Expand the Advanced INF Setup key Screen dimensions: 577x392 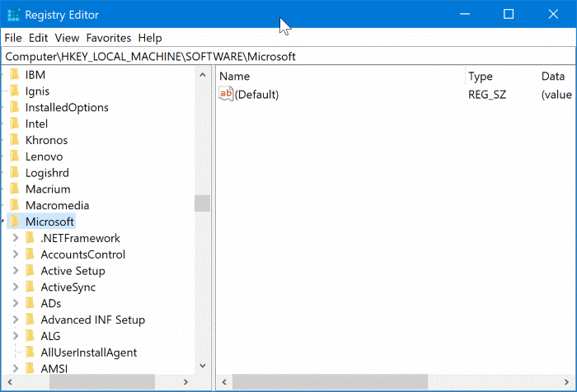pos(16,320)
